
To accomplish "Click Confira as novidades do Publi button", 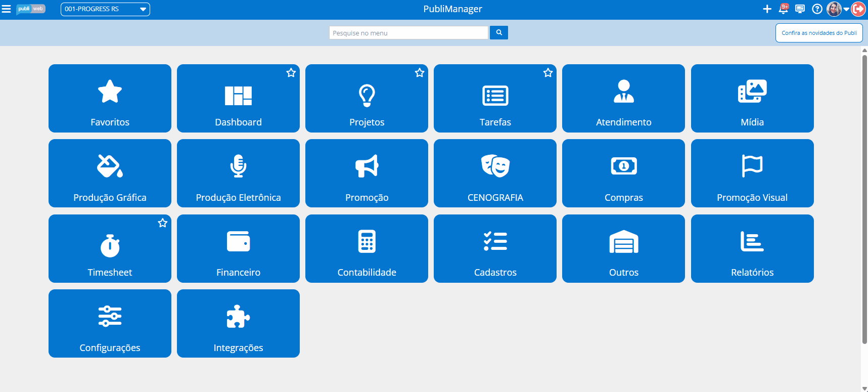I will point(819,33).
